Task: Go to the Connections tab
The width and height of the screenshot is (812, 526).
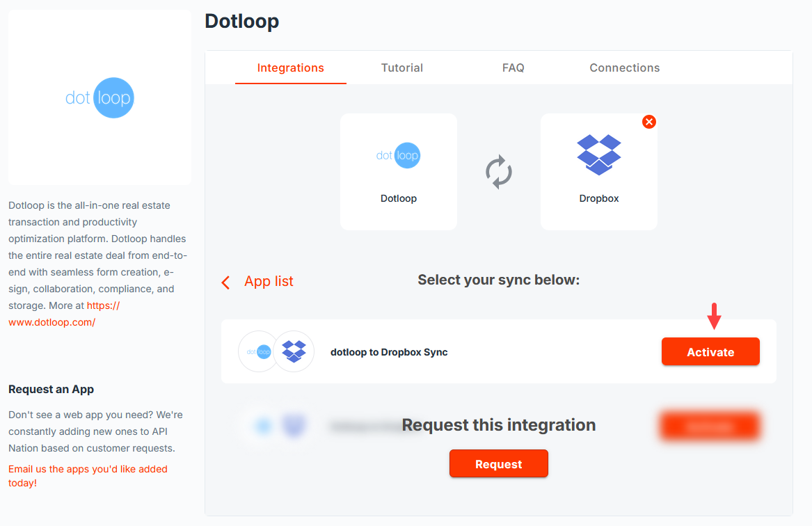Action: point(625,67)
